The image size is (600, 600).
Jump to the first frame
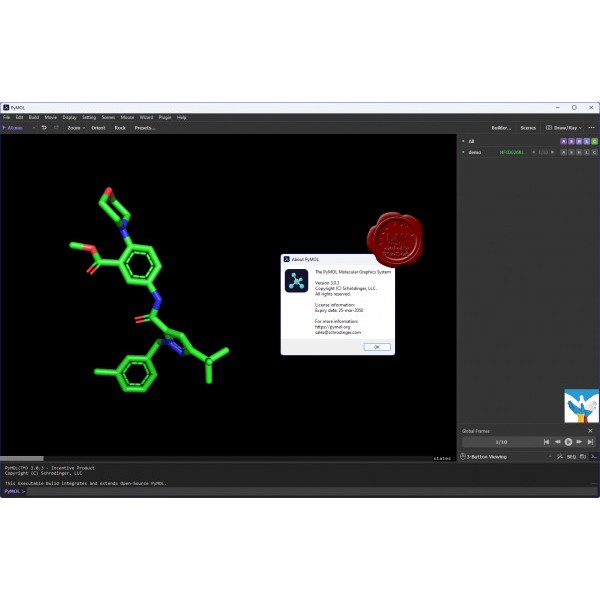click(x=546, y=442)
